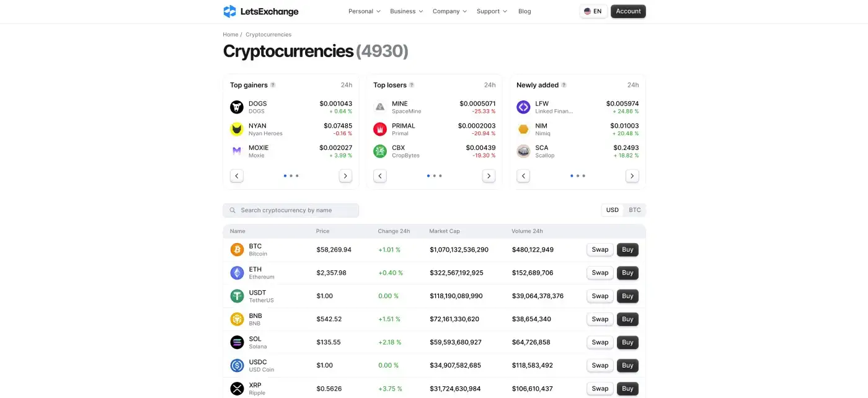Click the help icon beside Top gainers
The width and height of the screenshot is (868, 398).
pos(273,85)
